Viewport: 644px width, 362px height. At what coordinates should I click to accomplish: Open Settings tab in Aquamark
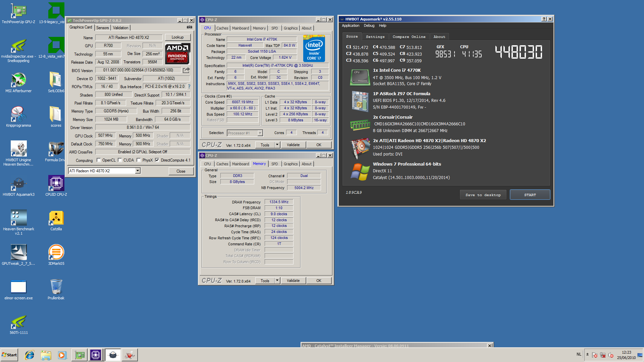pyautogui.click(x=375, y=37)
